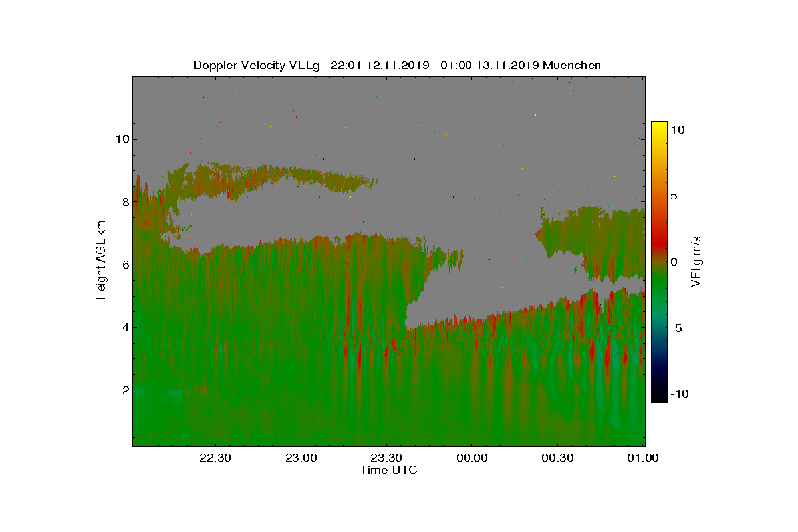Screen dimensions: 798x532
Task: Click the "00:30" time tick label
Action: [558, 458]
